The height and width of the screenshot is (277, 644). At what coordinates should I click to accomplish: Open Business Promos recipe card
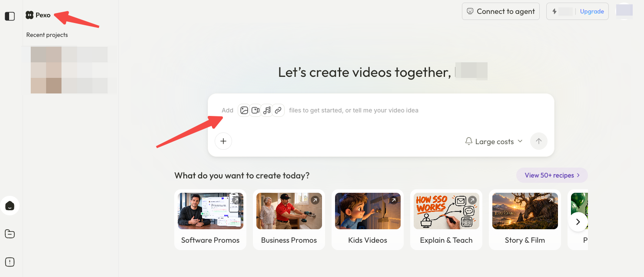pyautogui.click(x=289, y=220)
